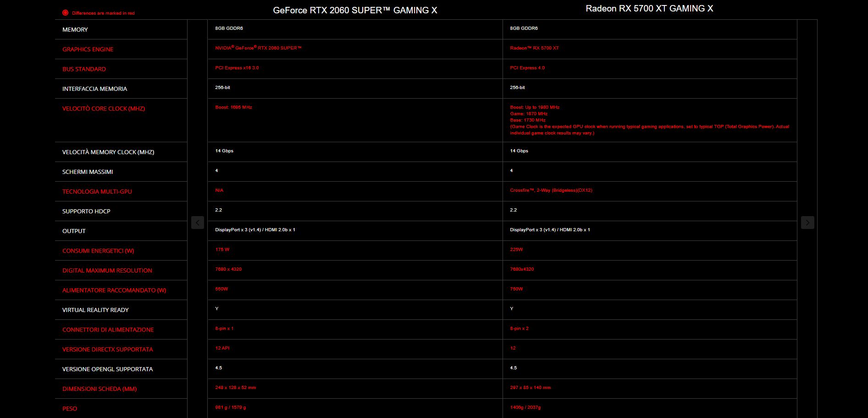
Task: Select ALIMENTATORE RACCOMANDATO (W) label
Action: coord(114,290)
